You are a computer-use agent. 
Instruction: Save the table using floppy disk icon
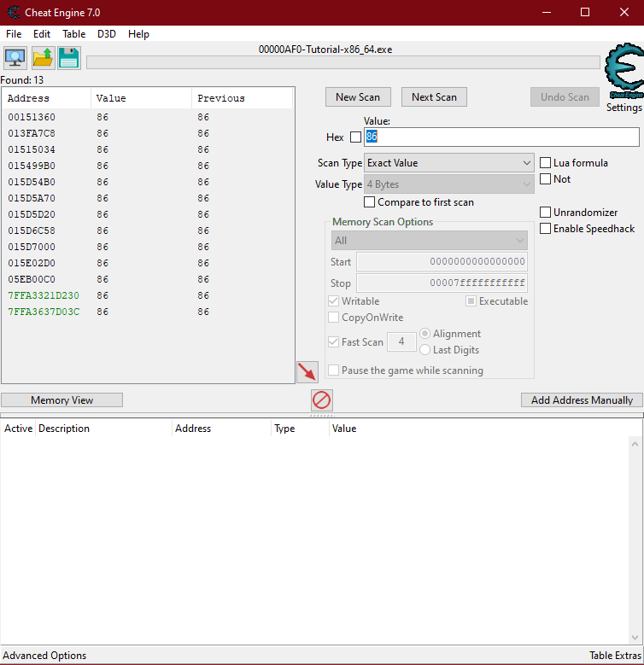coord(68,58)
